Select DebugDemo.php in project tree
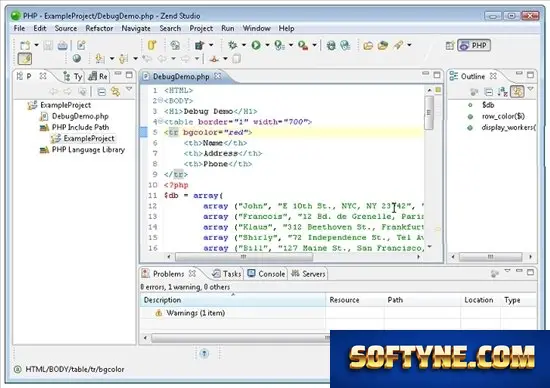Image resolution: width=550 pixels, height=388 pixels. 80,116
